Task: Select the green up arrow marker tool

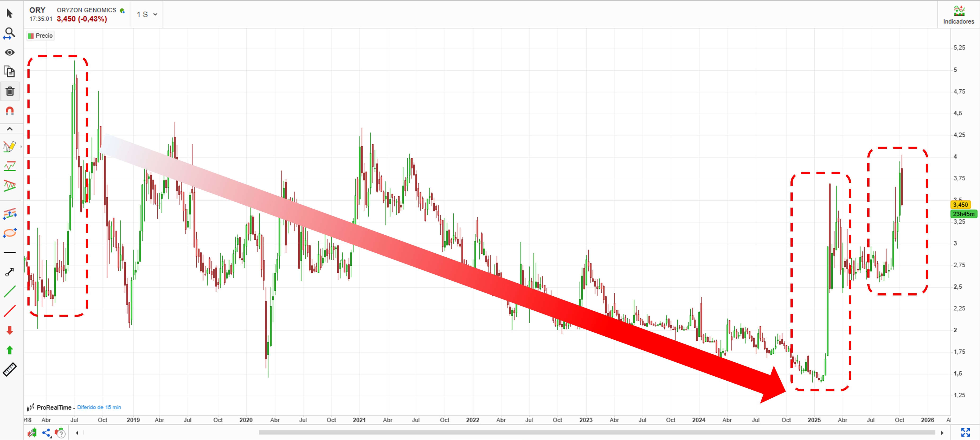Action: tap(10, 350)
